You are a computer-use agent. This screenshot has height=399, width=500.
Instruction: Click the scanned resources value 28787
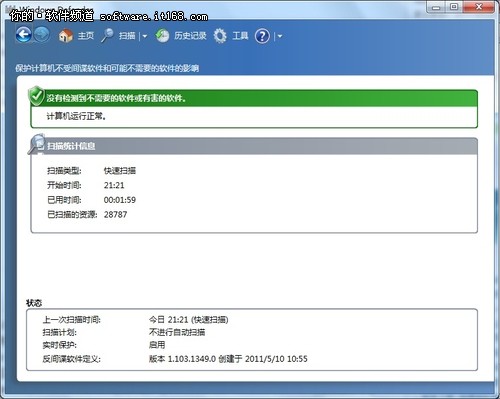pos(116,214)
